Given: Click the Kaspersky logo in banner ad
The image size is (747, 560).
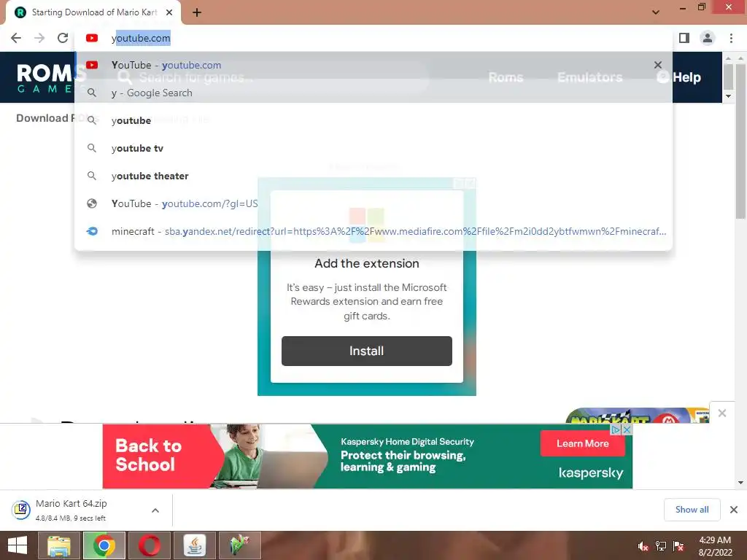Looking at the screenshot, I should pyautogui.click(x=591, y=472).
